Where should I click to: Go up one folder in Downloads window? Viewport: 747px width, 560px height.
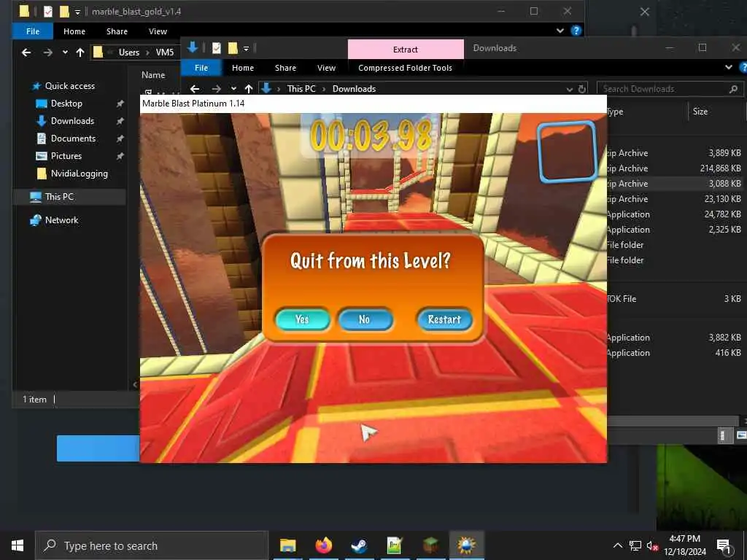pos(249,88)
